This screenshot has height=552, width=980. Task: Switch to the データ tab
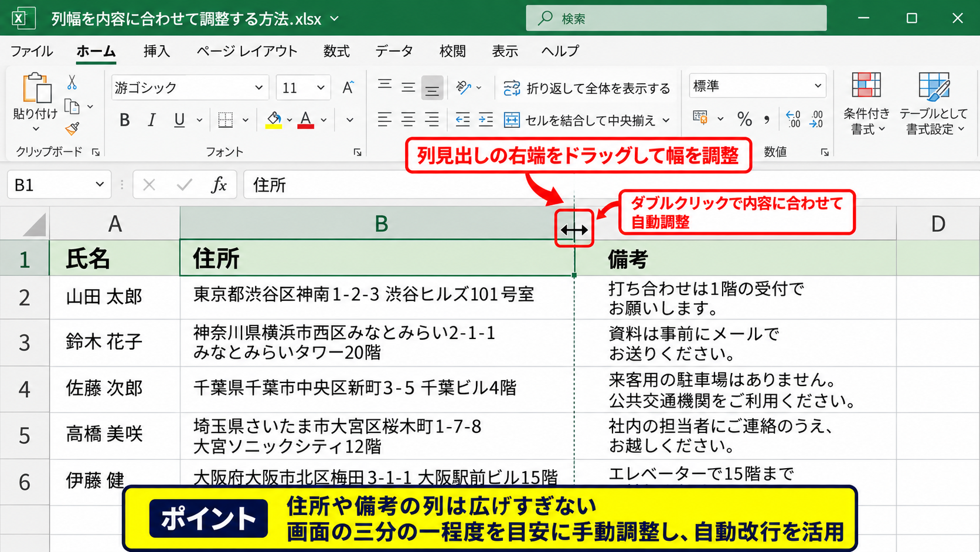pos(394,51)
